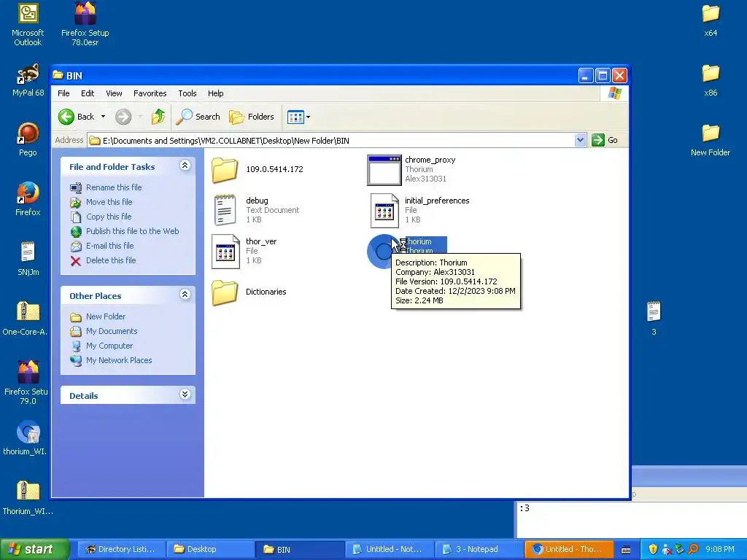
Task: Switch to 3 - Notepad taskbar button
Action: [x=478, y=550]
